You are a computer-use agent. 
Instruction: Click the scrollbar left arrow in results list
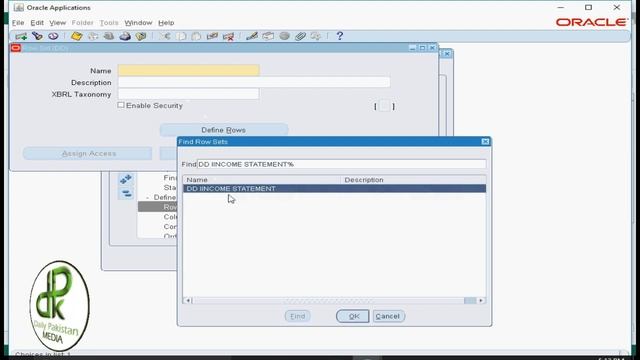pos(188,301)
